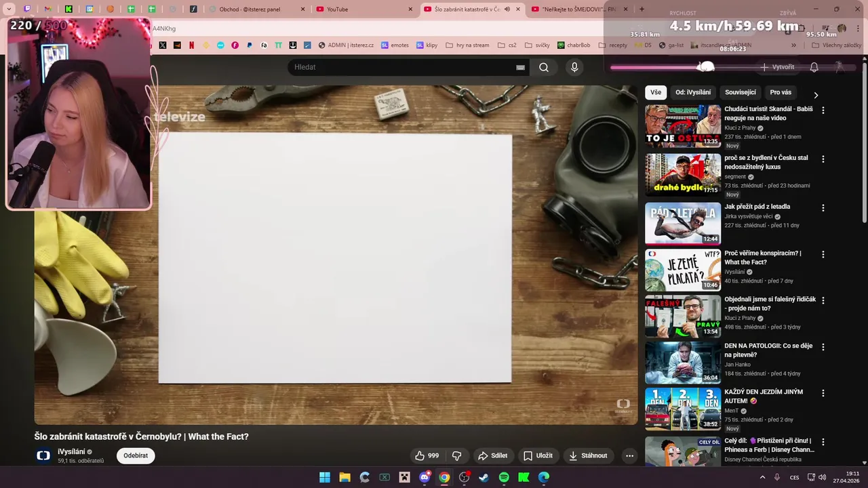Activate voice search microphone icon
The height and width of the screenshot is (488, 868).
click(574, 67)
